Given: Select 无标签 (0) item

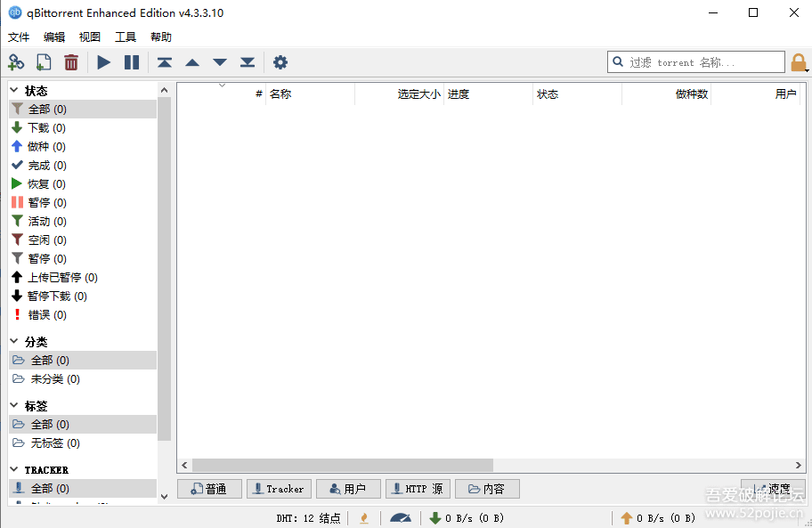Looking at the screenshot, I should click(83, 443).
